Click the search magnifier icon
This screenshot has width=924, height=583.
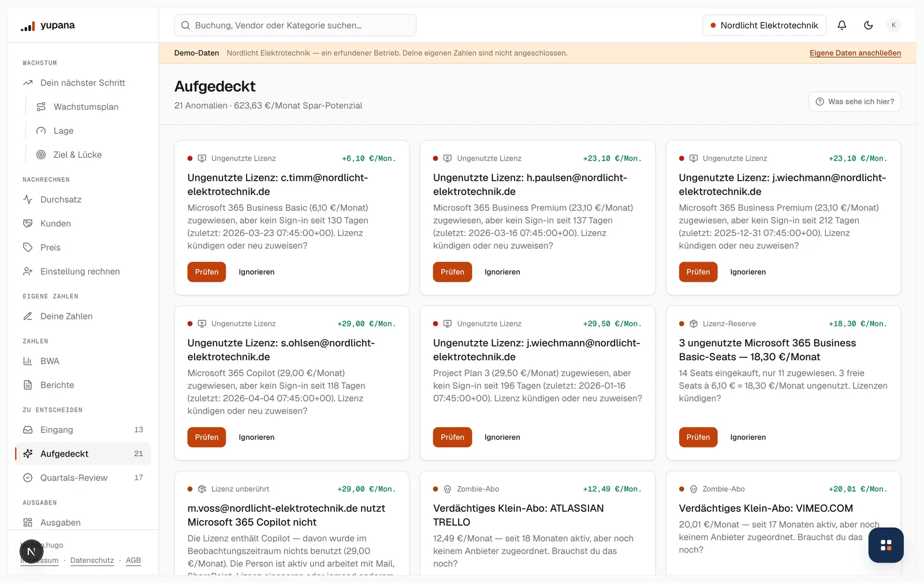tap(185, 25)
